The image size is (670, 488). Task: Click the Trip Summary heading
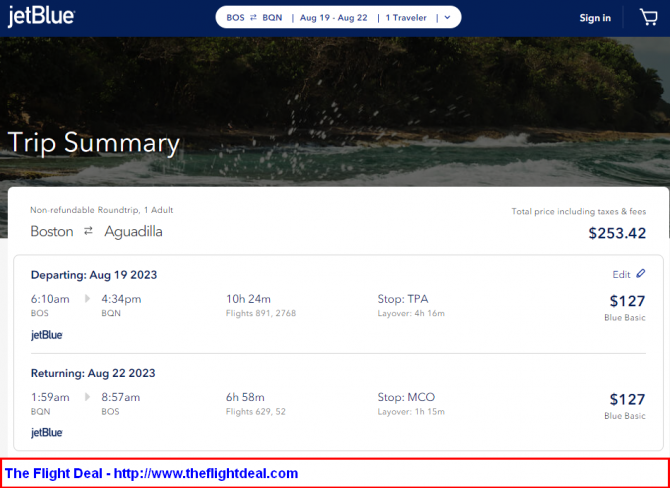coord(94,143)
